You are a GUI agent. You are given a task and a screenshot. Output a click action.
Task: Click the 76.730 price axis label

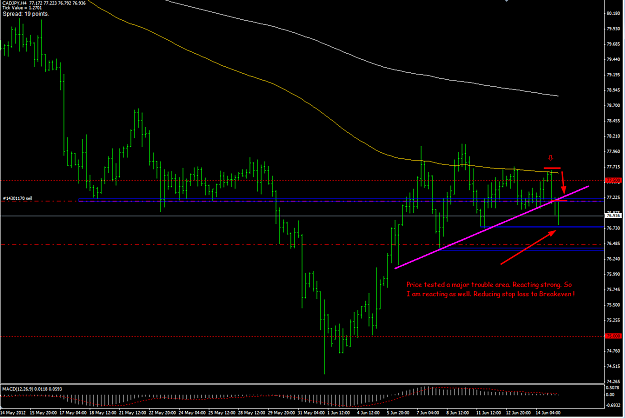pyautogui.click(x=613, y=228)
